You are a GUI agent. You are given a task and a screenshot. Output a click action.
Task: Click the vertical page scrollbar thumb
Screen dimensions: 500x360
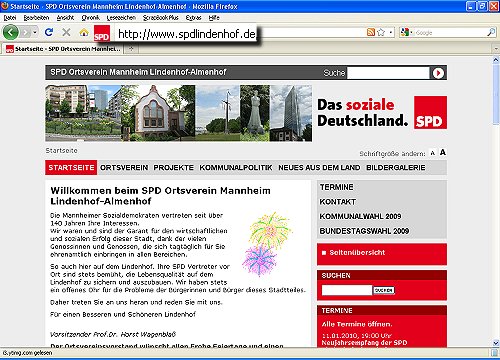tap(496, 94)
